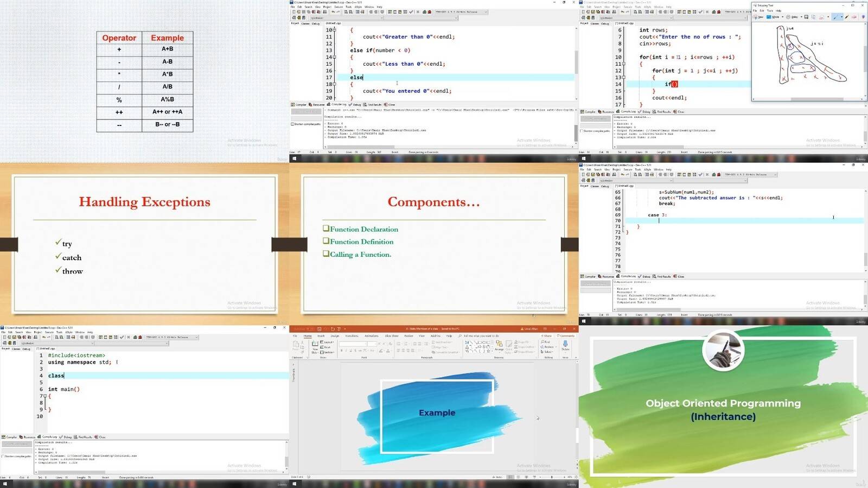Image resolution: width=868 pixels, height=488 pixels.
Task: Click the New snip button in Snipping Tool
Action: tap(758, 17)
